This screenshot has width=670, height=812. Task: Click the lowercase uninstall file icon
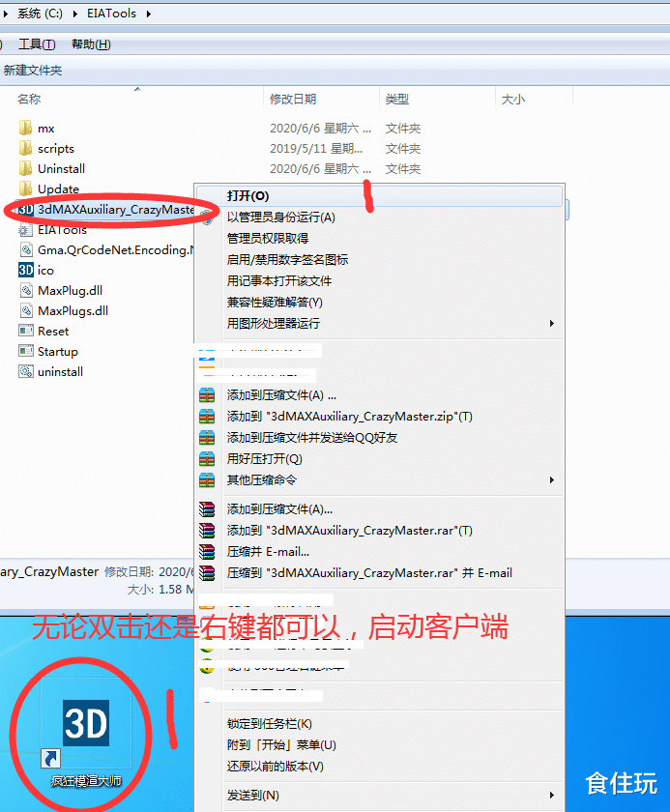tap(26, 371)
